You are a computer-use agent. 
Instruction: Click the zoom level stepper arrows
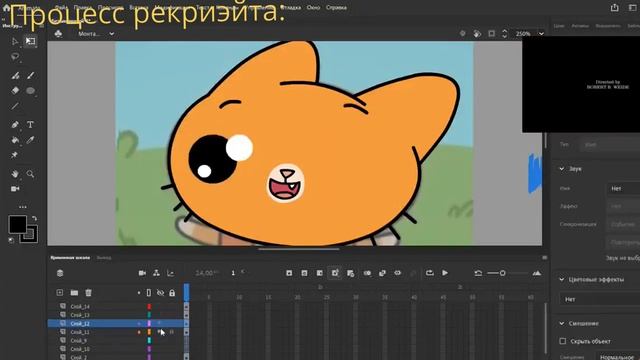[x=504, y=34]
